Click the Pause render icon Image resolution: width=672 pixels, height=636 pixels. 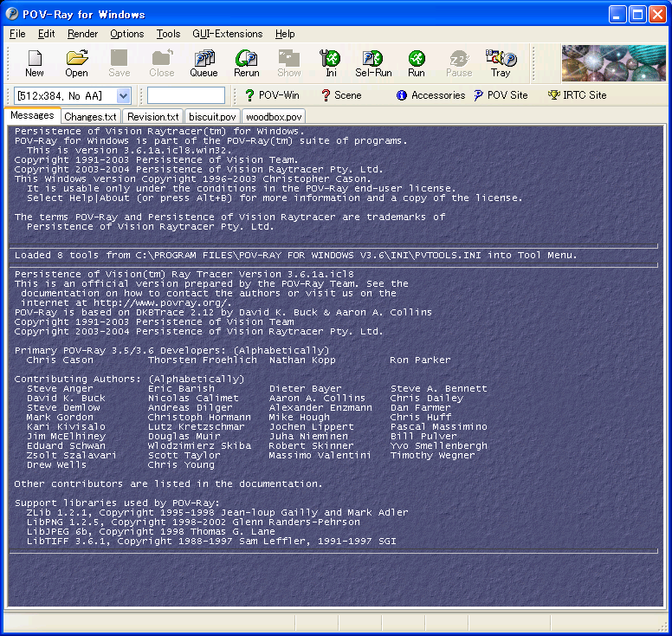tap(459, 63)
